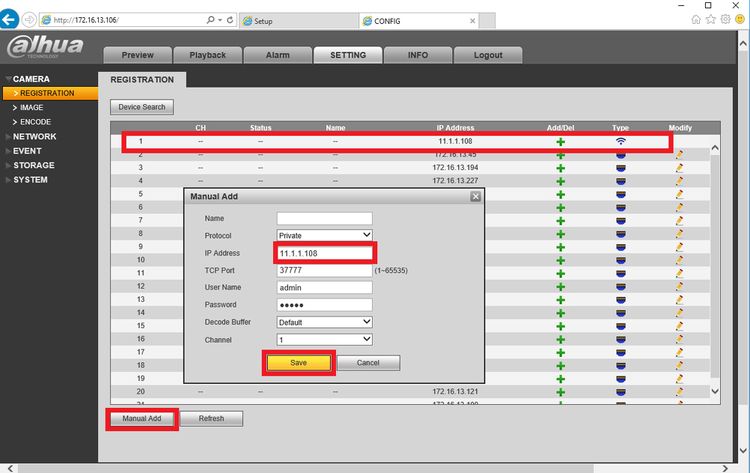Expand the STORAGE sidebar section
Viewport: 750px width, 473px height.
click(x=33, y=165)
